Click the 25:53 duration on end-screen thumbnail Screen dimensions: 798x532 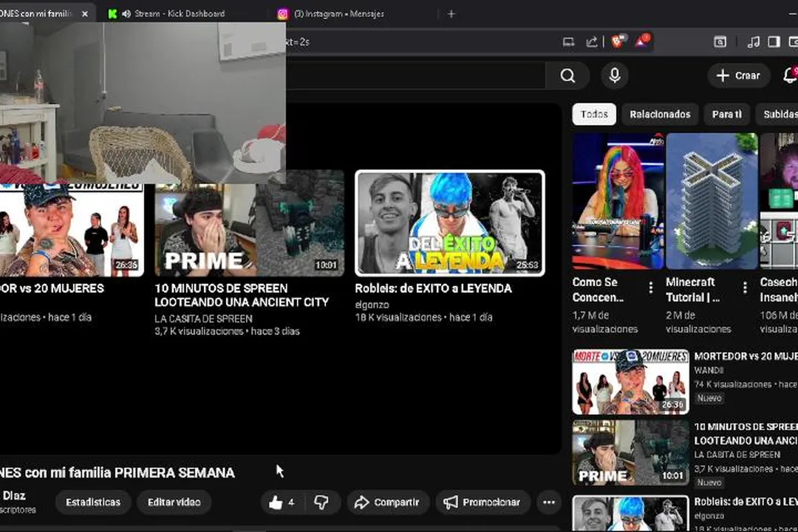[x=528, y=265]
